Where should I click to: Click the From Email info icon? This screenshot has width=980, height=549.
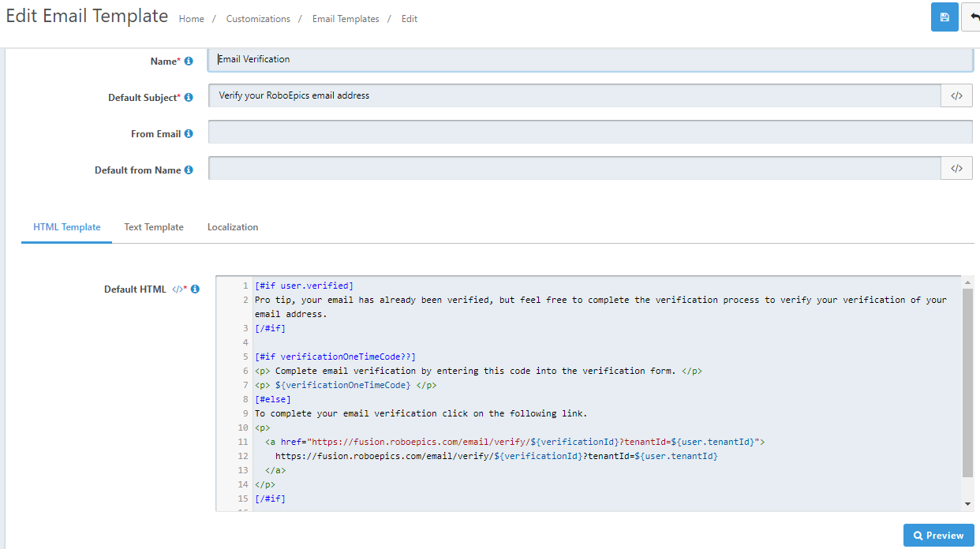(189, 133)
